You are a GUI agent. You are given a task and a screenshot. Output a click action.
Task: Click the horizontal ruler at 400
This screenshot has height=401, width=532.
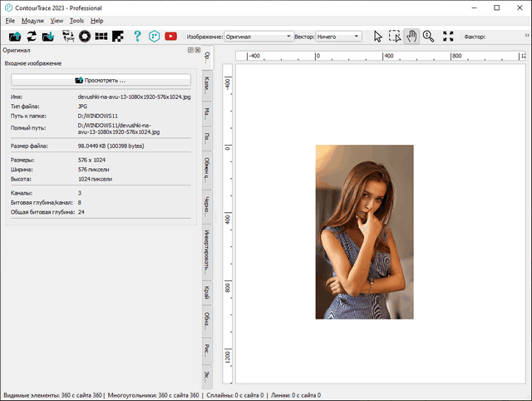(x=388, y=56)
